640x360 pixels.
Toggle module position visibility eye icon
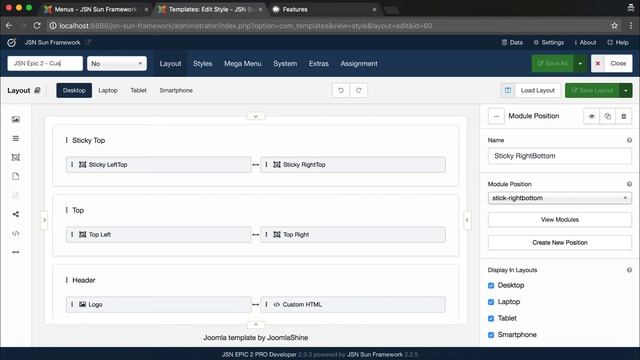pos(591,116)
